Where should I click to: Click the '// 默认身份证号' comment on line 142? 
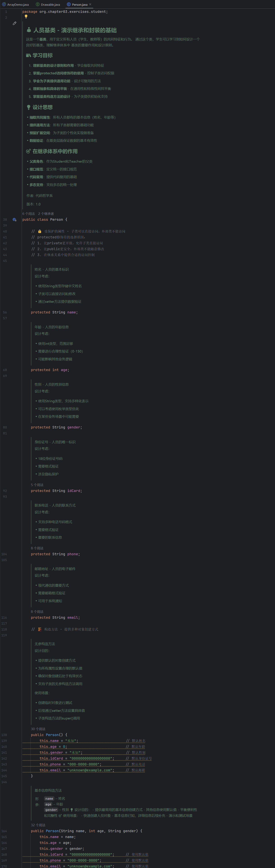[x=139, y=759]
